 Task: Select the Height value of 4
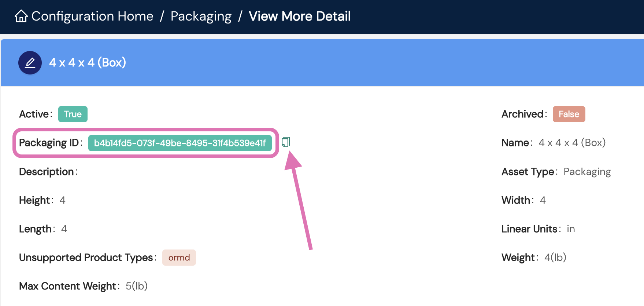pos(62,200)
